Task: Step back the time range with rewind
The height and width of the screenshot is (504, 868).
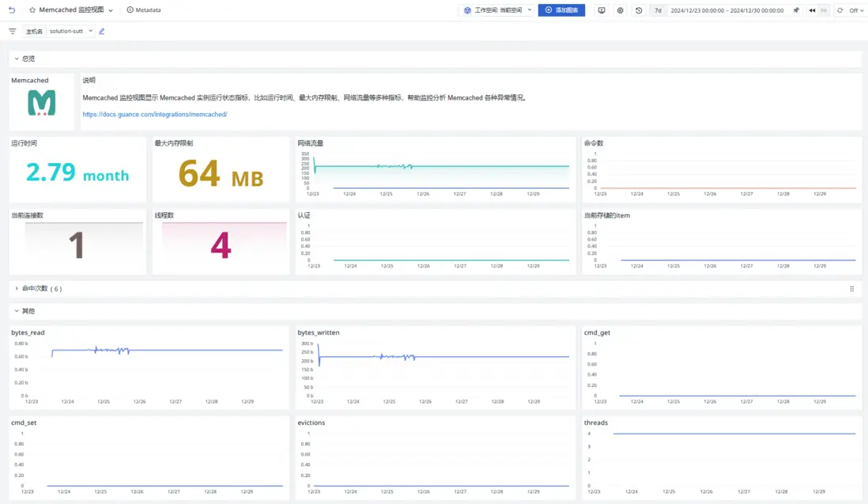Action: pos(812,10)
